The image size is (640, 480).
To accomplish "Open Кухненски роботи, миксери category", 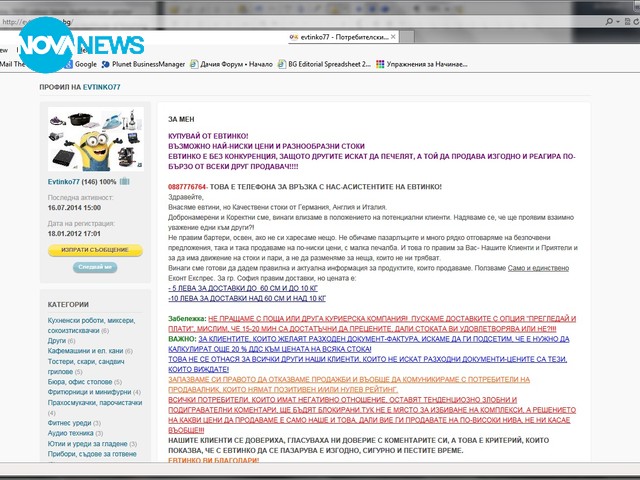I will [91, 325].
